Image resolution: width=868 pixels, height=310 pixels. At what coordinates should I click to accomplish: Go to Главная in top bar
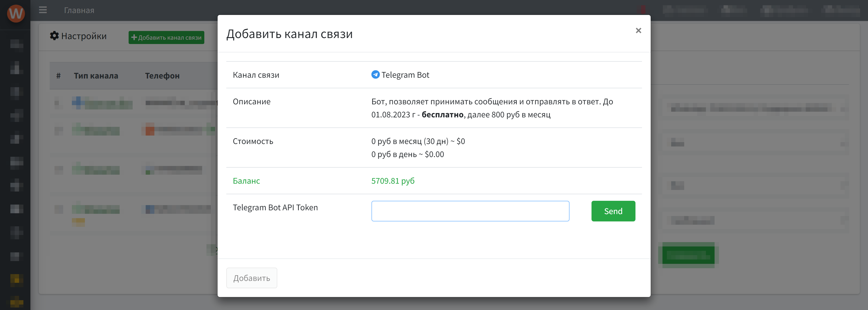click(79, 10)
